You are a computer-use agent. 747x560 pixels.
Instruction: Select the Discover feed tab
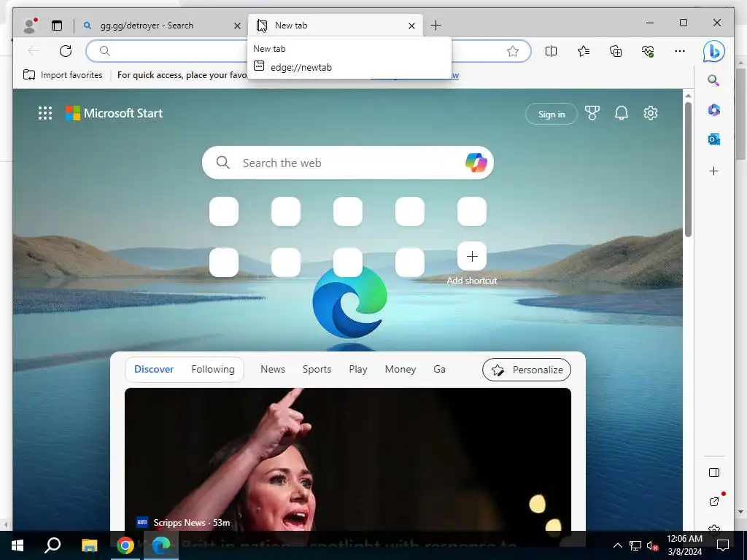click(x=154, y=369)
